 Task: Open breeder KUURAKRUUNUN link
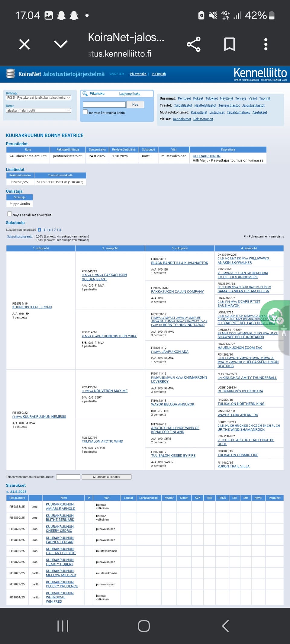tap(207, 156)
